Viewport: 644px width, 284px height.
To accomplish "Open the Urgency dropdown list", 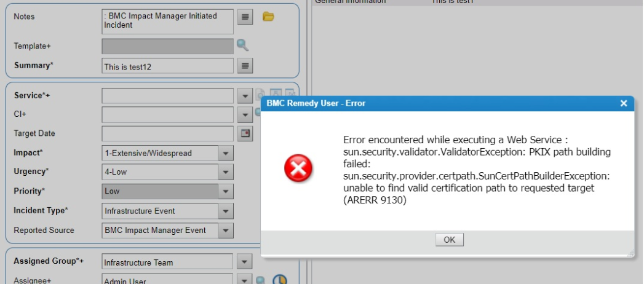I will point(226,172).
